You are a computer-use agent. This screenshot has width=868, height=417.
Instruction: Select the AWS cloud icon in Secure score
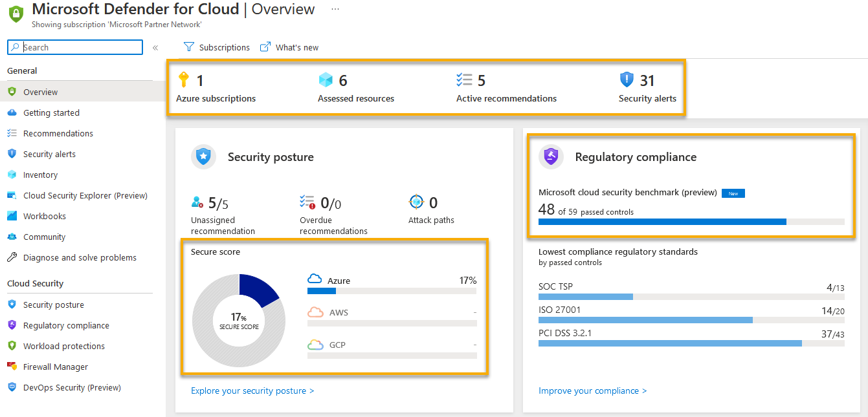(x=315, y=312)
